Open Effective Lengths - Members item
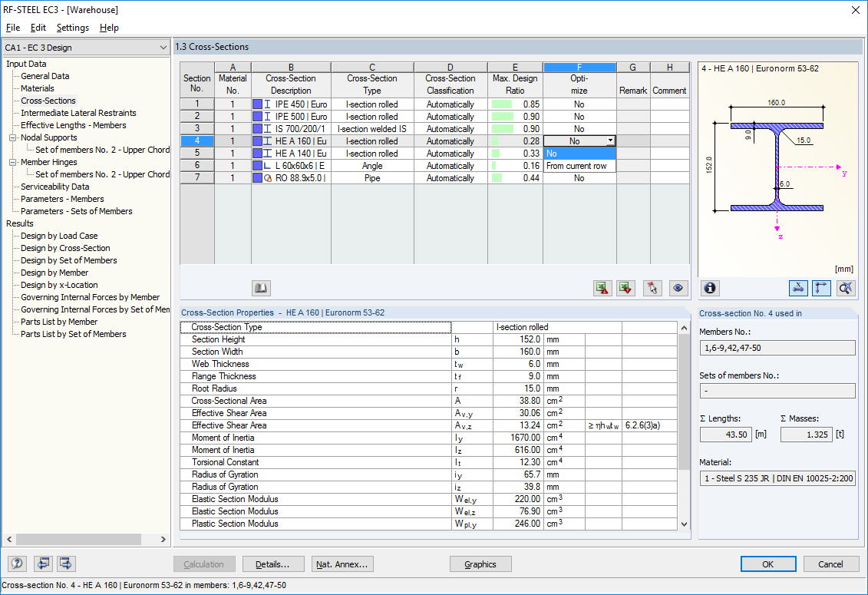Viewport: 868px width, 595px height. point(73,125)
